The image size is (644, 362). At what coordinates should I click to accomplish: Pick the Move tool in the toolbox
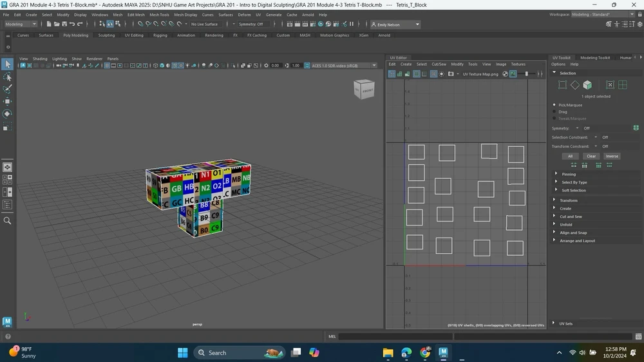7,101
